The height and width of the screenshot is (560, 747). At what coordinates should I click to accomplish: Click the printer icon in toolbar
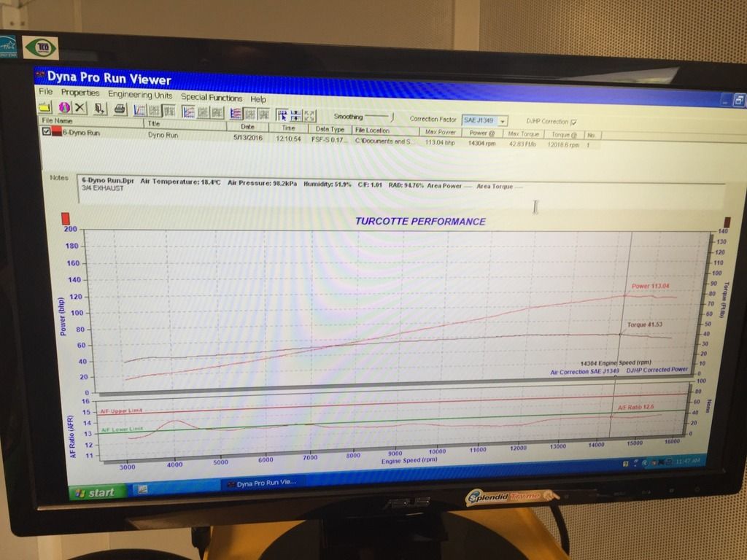[120, 109]
